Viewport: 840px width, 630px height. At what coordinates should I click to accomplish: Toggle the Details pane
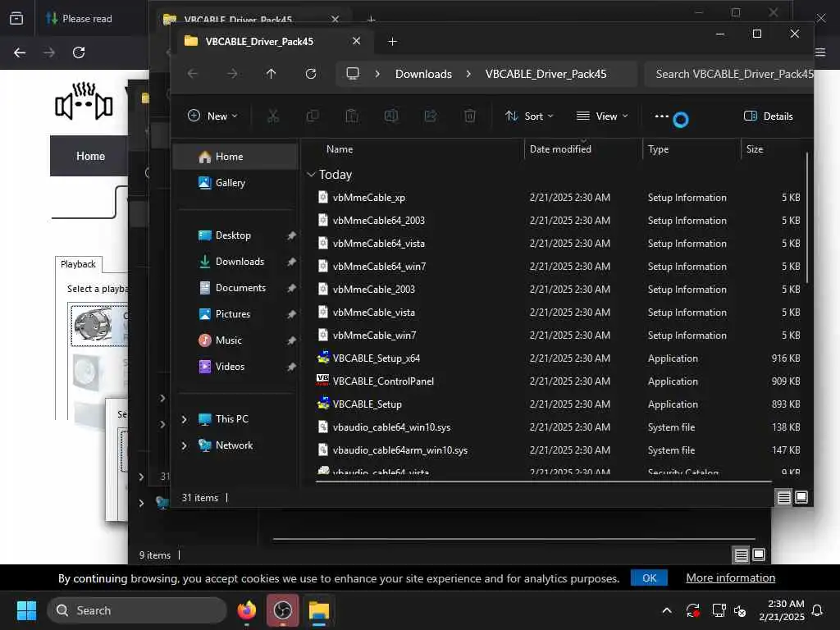coord(768,116)
